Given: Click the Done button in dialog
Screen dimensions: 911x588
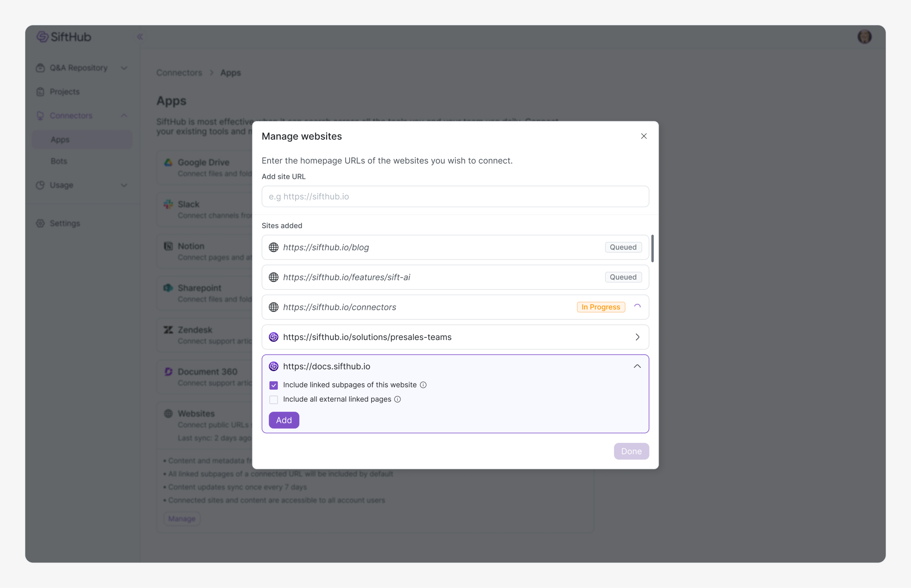Looking at the screenshot, I should point(631,451).
